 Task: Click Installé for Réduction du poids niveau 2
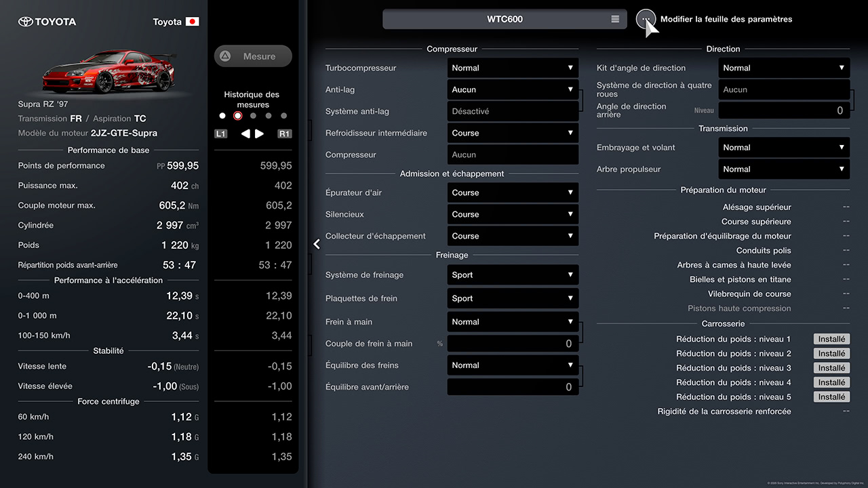(831, 353)
